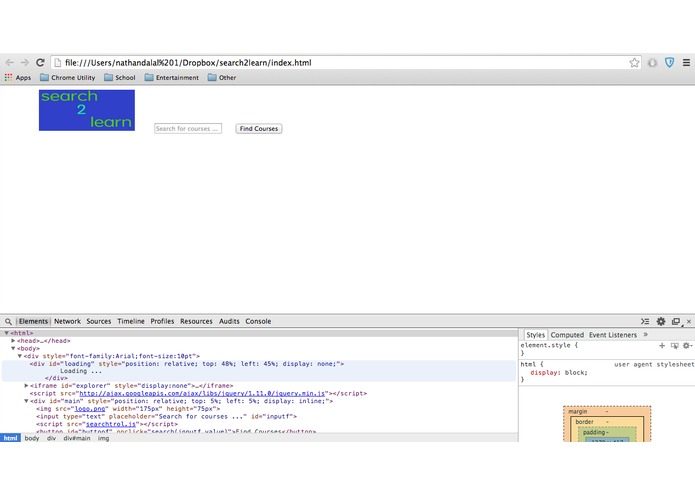Select the Event Listeners sidebar tab

pos(613,335)
